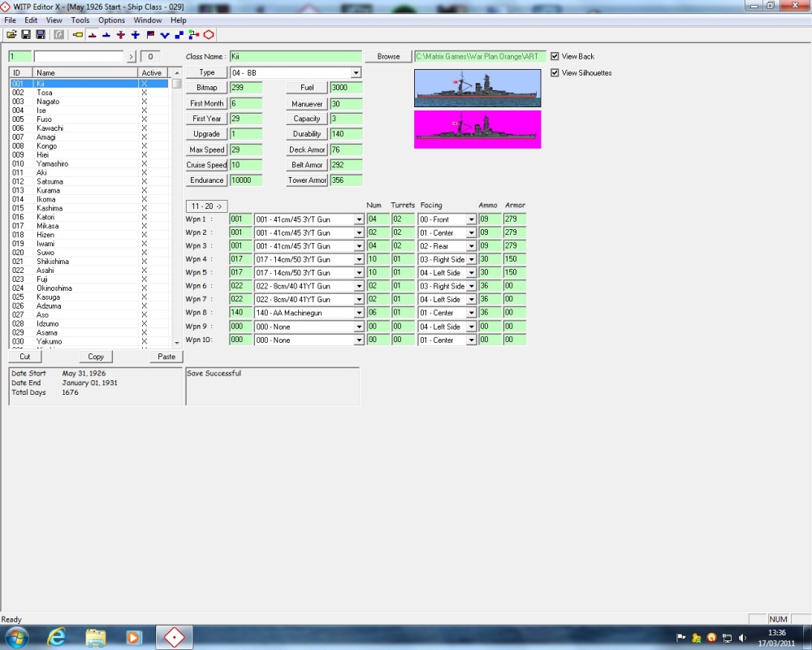Click the Cut button
Image resolution: width=812 pixels, height=650 pixels.
click(x=25, y=357)
